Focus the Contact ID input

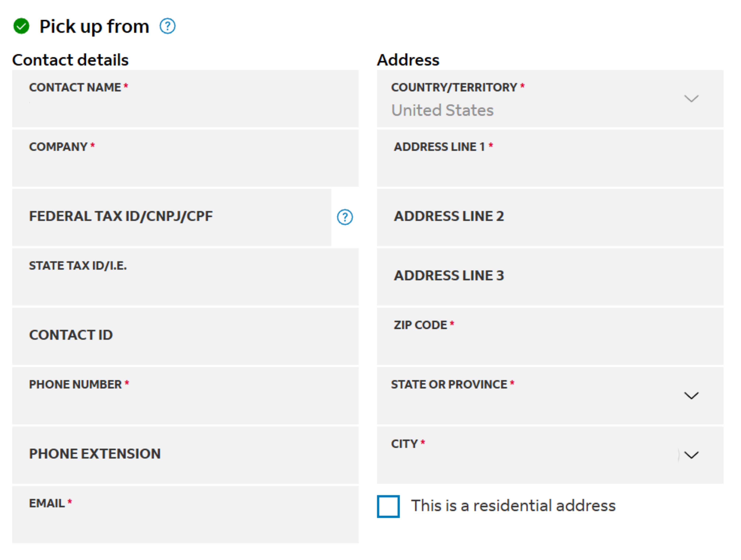[185, 336]
